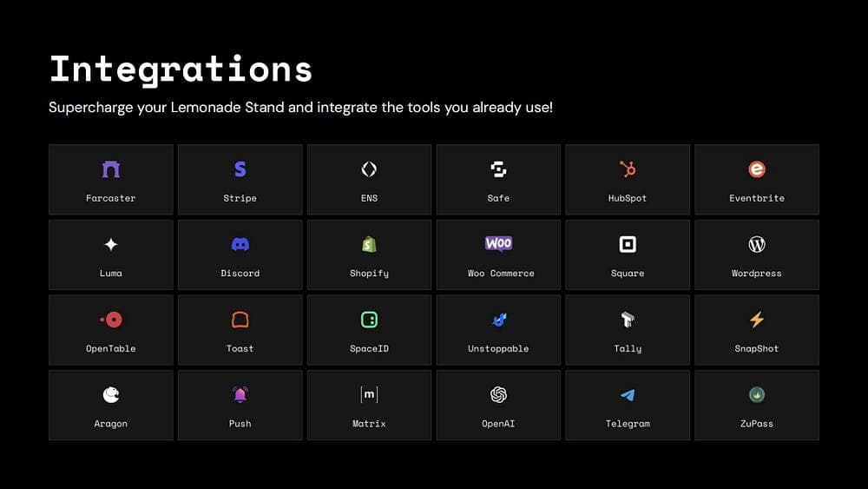The image size is (868, 489).
Task: Click the Shopify label text
Action: point(369,274)
